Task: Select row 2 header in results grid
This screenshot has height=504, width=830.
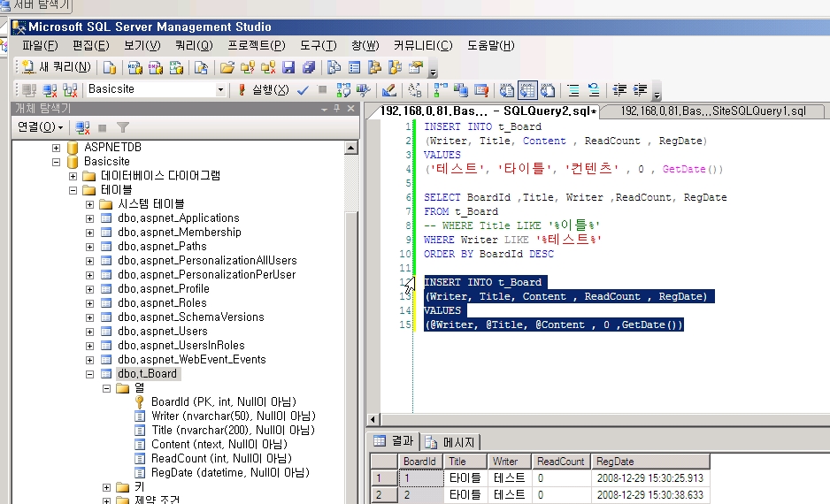Action: (x=384, y=495)
